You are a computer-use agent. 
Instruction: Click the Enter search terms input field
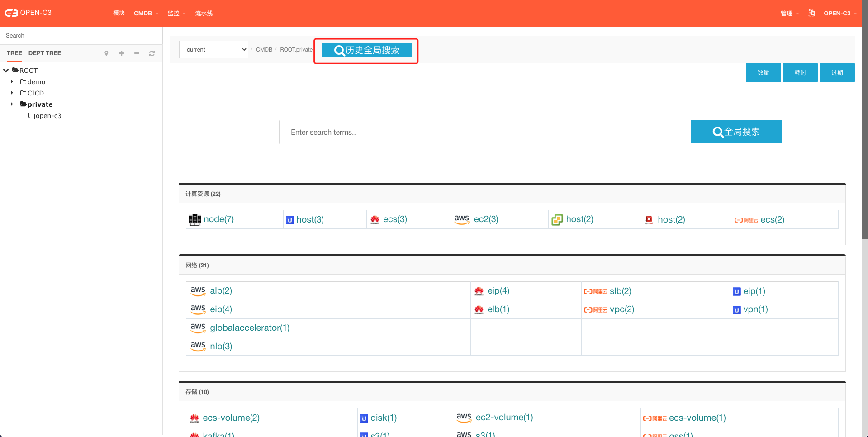(480, 132)
